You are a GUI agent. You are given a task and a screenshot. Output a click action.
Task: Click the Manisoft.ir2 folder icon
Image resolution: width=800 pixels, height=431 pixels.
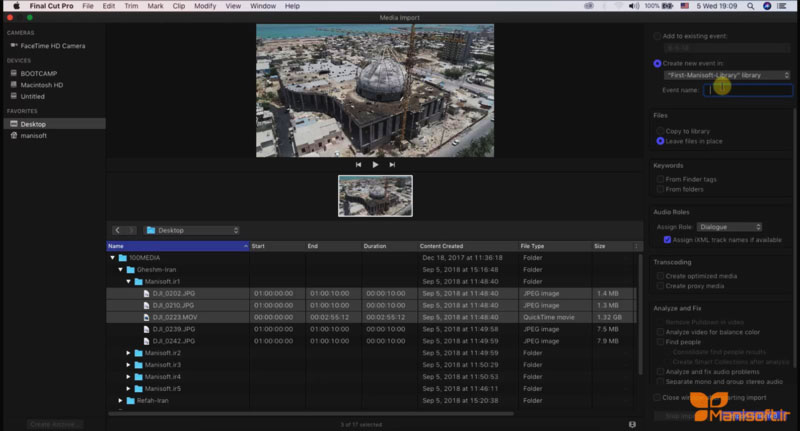click(x=138, y=353)
